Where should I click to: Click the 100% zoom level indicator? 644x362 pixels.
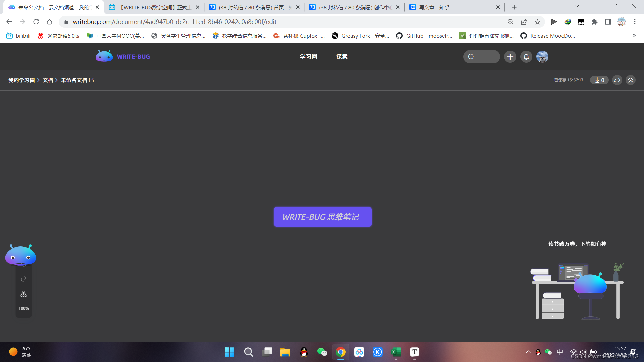23,308
